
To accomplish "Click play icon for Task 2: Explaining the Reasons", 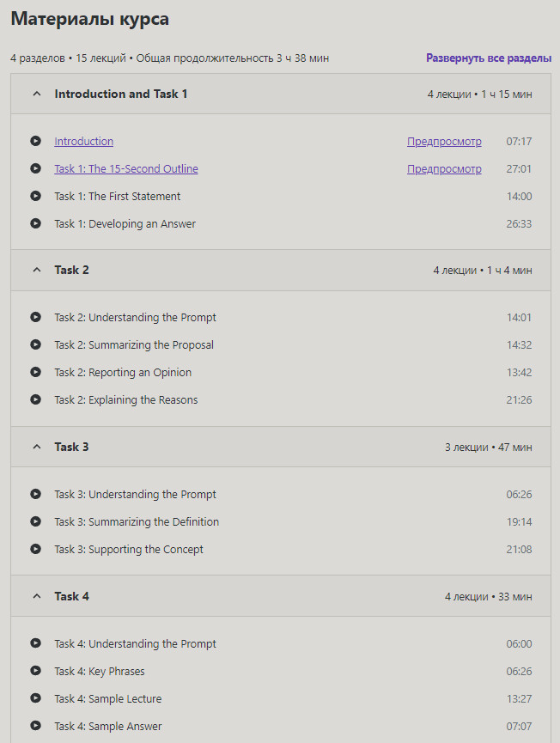I will click(35, 399).
